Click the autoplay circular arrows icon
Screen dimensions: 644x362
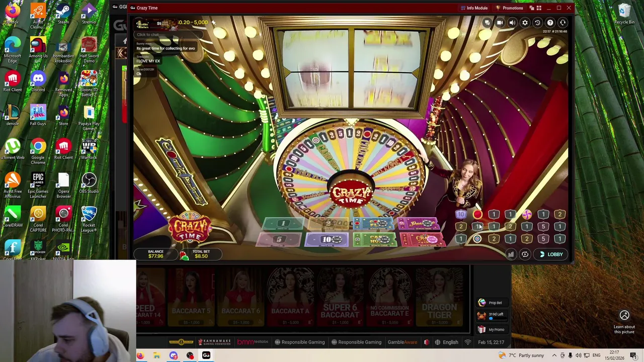[x=525, y=254]
